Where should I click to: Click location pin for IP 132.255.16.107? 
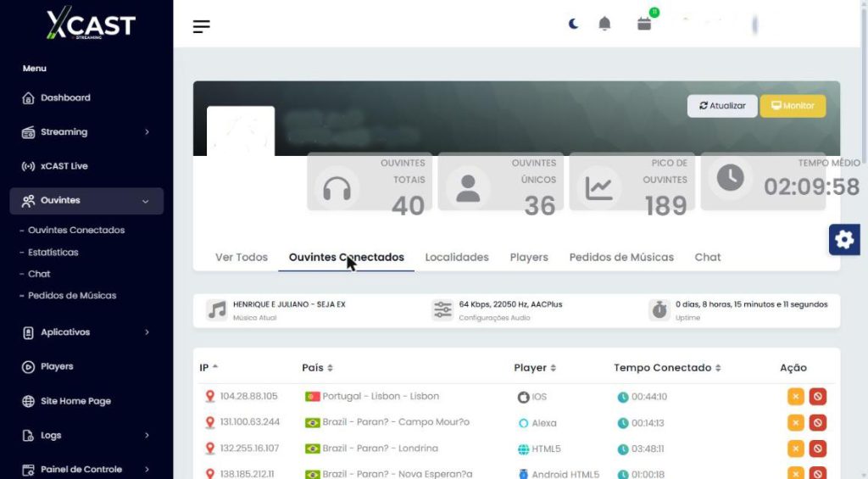pos(210,448)
